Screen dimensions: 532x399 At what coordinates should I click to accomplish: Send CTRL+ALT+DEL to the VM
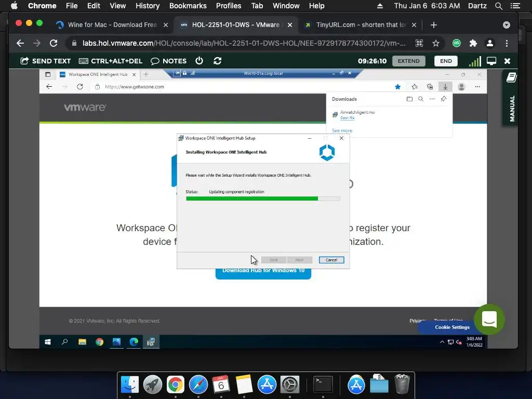click(111, 61)
